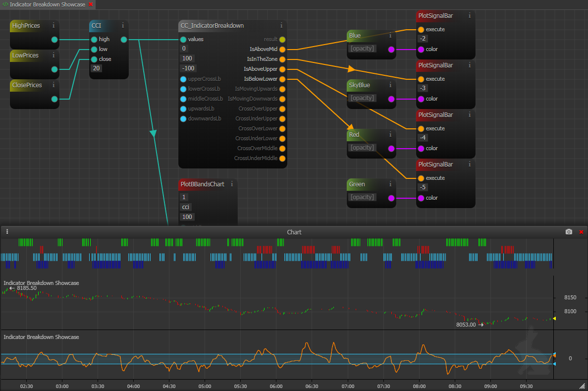Click the lowerCrossLb input port
Screen dimensions: 588x391
point(183,89)
